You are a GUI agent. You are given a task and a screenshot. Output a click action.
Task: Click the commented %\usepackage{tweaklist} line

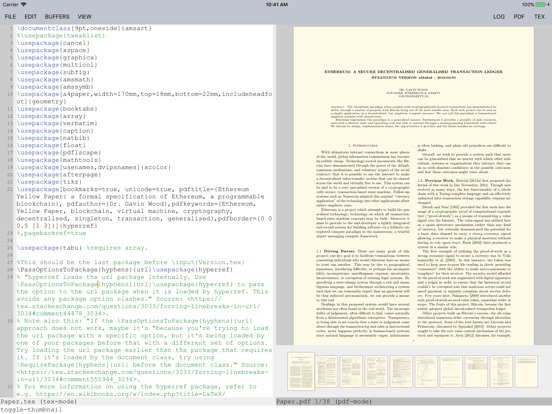point(61,36)
